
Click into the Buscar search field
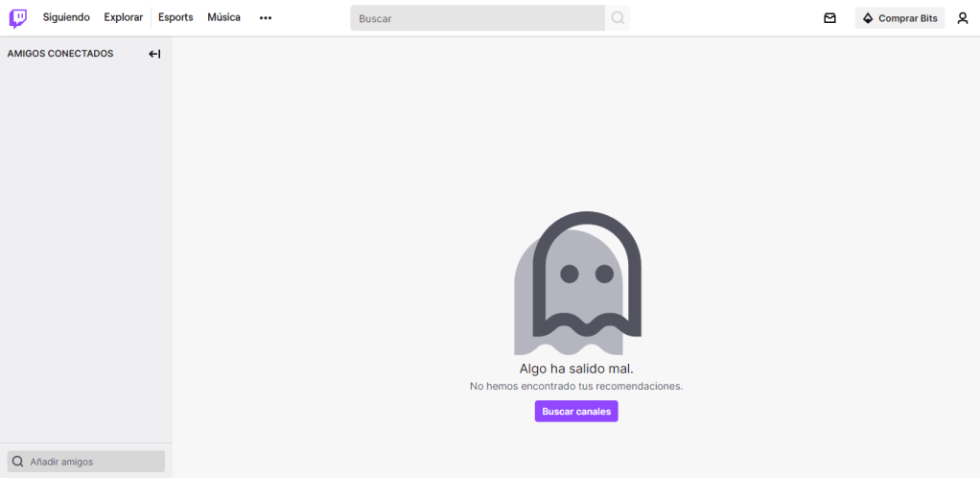[x=477, y=18]
